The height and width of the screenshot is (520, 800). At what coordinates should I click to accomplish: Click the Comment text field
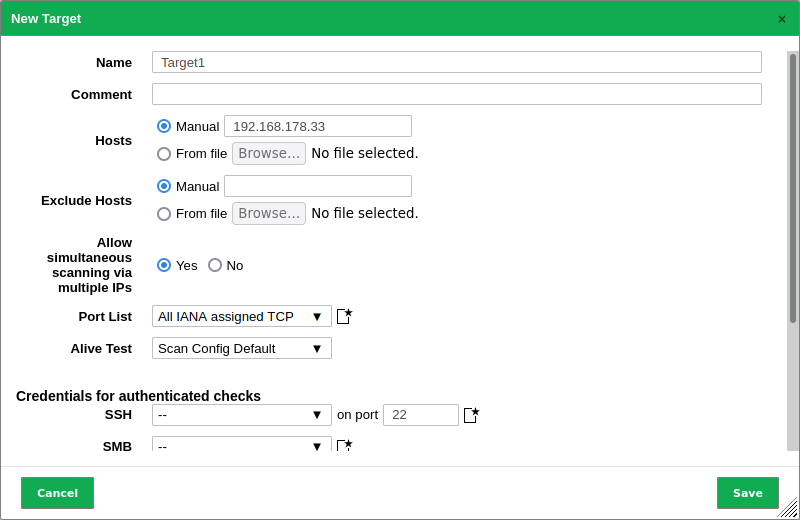click(456, 94)
